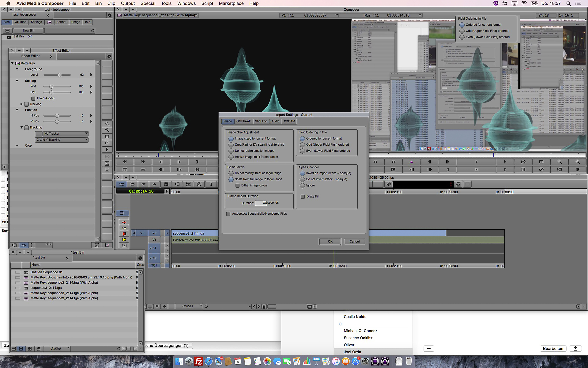588x368 pixels.
Task: Step one frame back in source monitor
Action: pyautogui.click(x=161, y=162)
